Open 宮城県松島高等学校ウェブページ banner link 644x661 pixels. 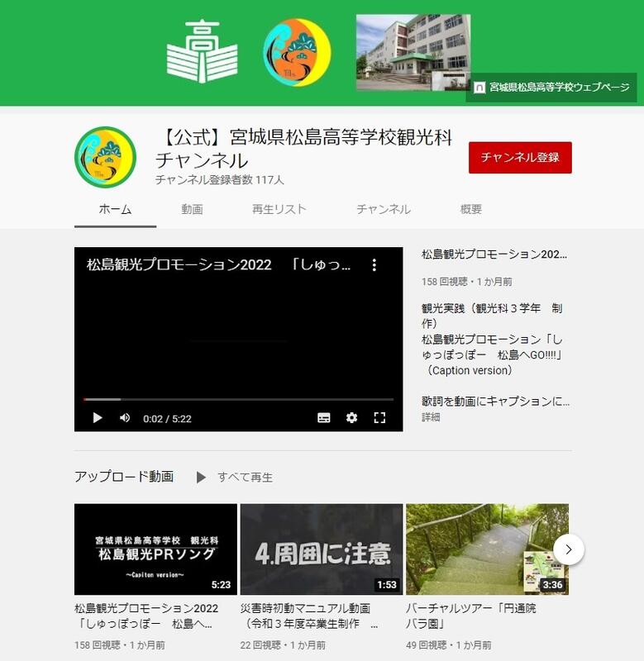coord(551,88)
